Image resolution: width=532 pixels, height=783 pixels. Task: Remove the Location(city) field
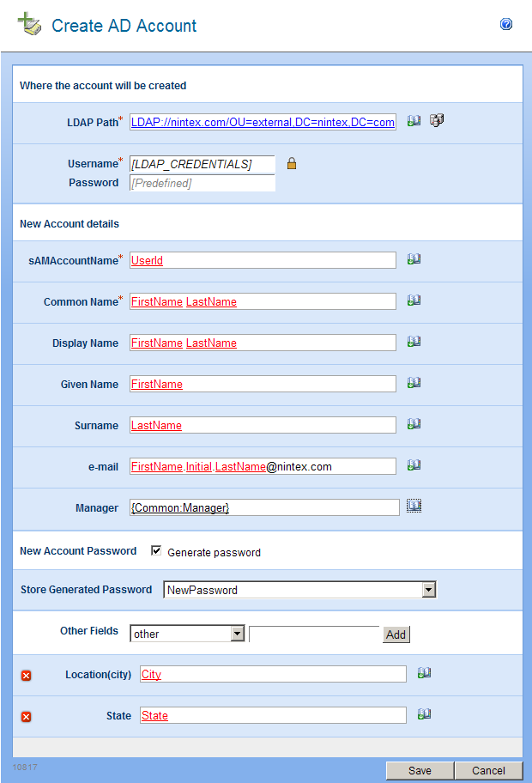point(26,676)
